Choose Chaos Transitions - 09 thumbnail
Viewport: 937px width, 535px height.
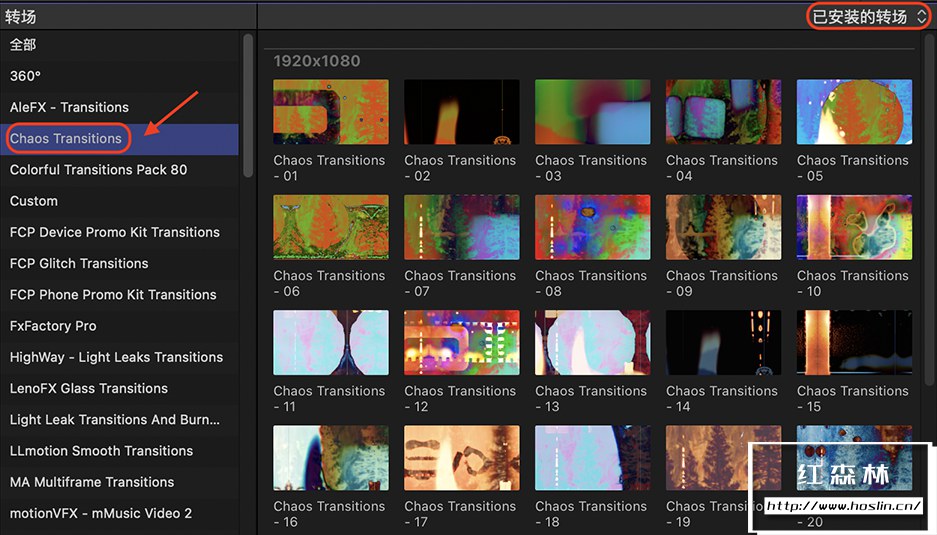point(723,227)
